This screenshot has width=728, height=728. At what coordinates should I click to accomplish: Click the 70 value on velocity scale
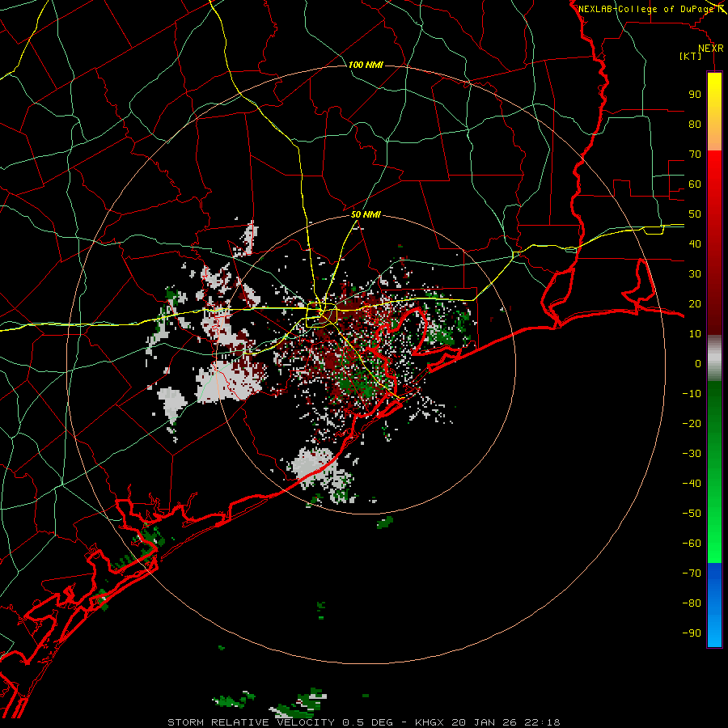click(x=695, y=154)
